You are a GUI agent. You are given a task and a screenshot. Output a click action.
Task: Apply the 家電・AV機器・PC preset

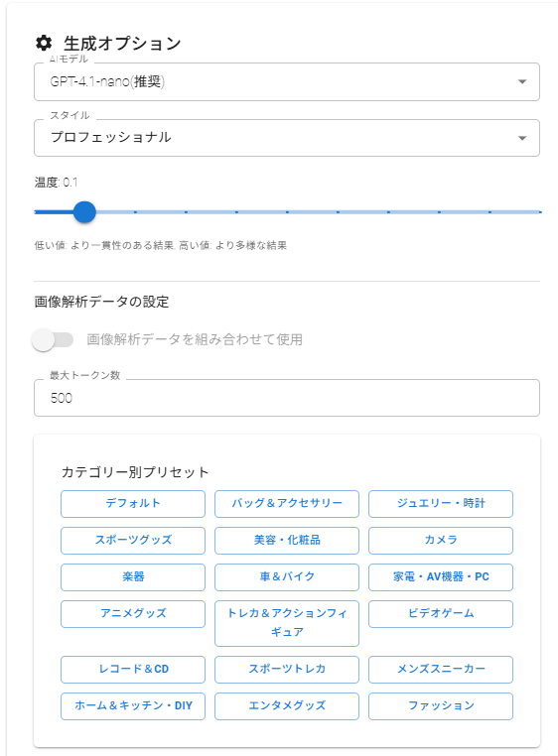[x=441, y=577]
